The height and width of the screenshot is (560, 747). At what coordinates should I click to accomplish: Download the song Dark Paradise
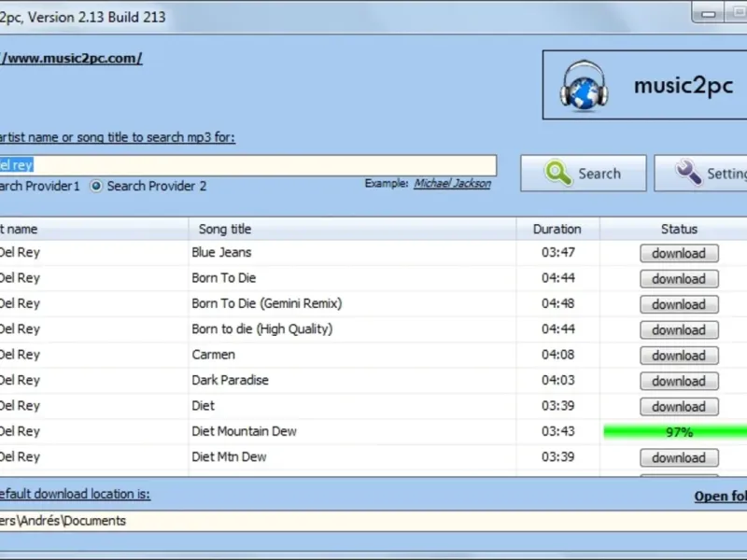pyautogui.click(x=679, y=381)
